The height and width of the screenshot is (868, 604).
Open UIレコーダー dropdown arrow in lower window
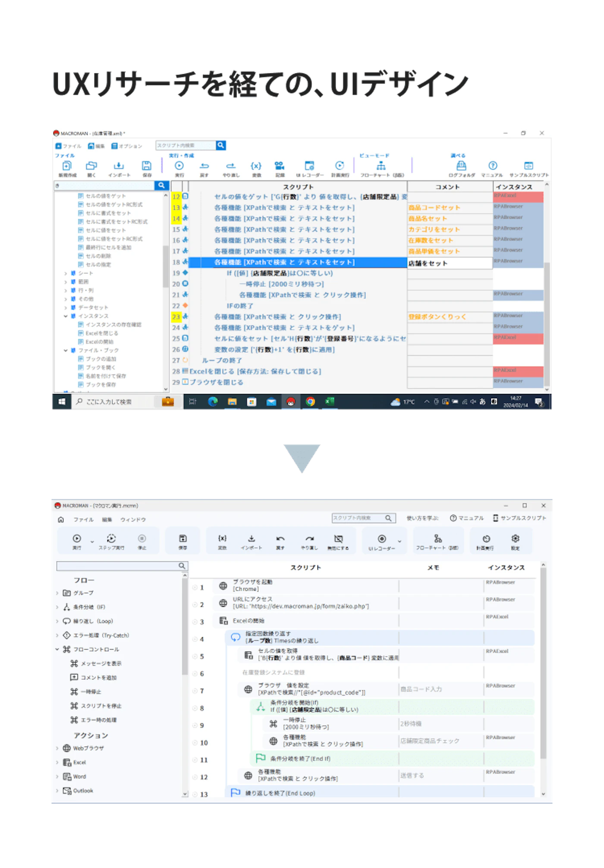pyautogui.click(x=400, y=541)
